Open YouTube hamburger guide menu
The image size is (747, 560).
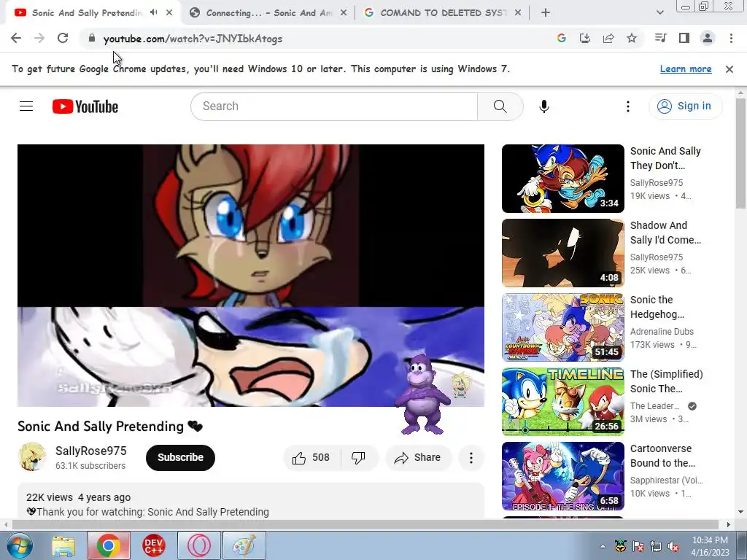point(26,106)
